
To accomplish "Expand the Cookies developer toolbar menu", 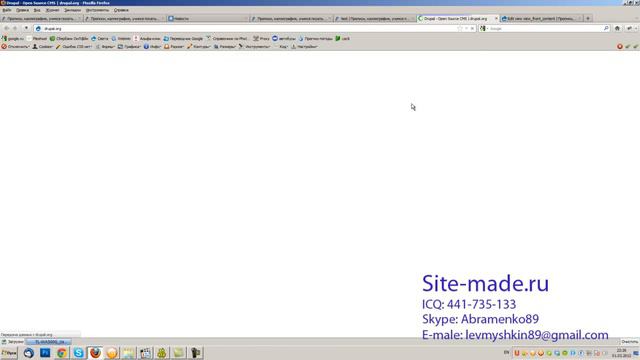I will (43, 47).
